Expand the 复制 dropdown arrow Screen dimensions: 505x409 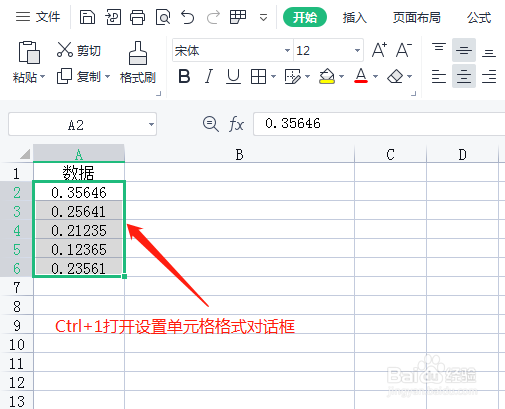107,77
